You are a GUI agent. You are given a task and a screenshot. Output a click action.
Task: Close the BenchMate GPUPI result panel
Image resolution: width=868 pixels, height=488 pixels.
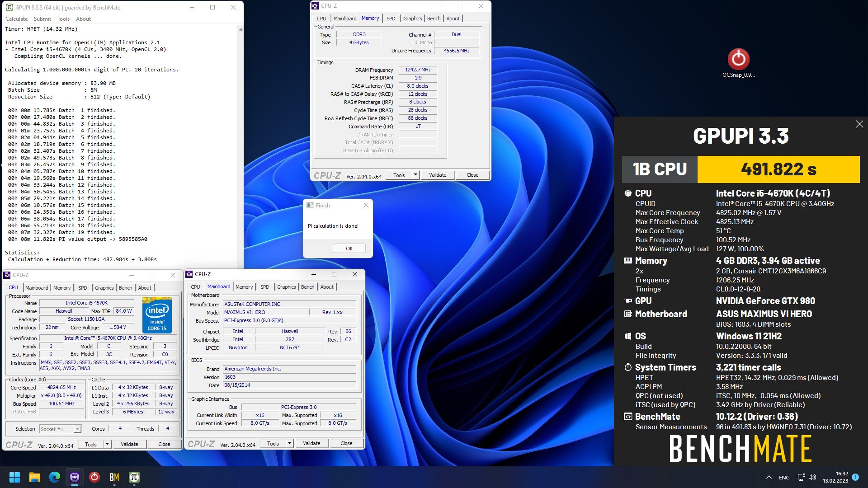click(859, 124)
